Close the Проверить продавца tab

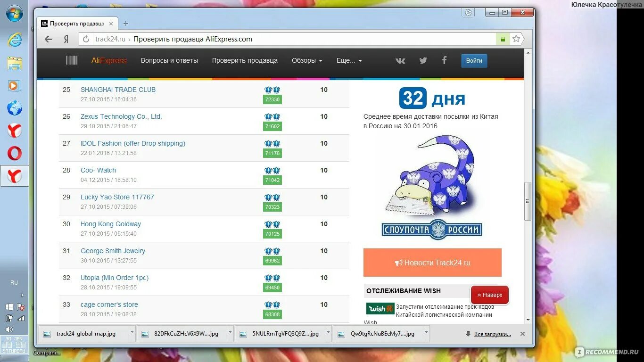pos(111,24)
